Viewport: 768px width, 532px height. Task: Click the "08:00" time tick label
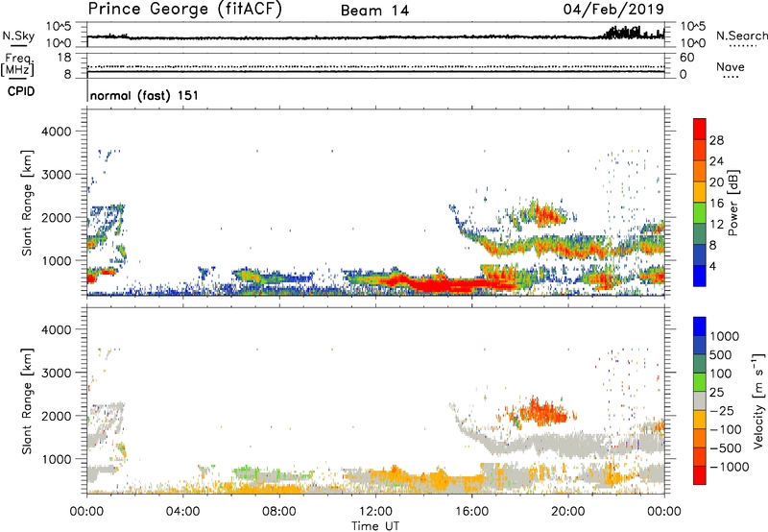279,512
